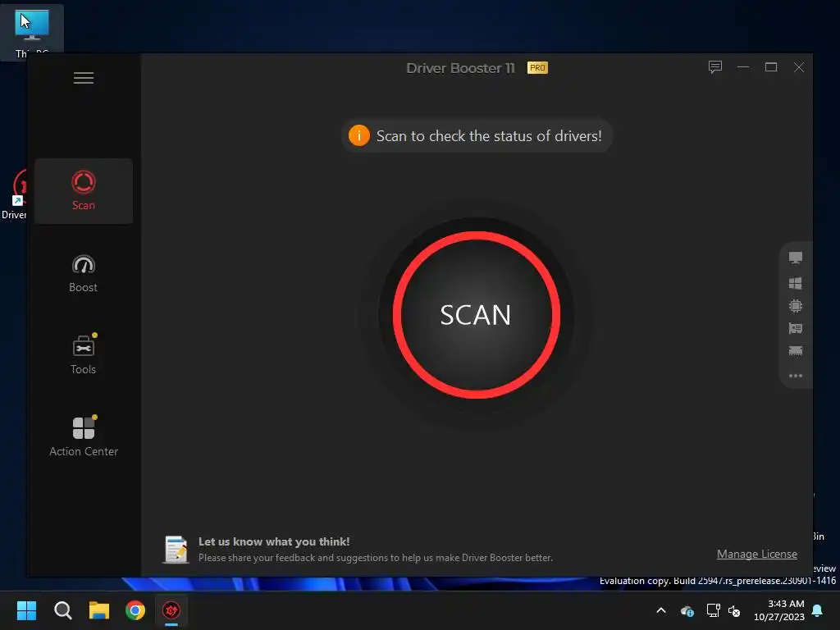Select Driver Booster desktop shortcut
Screen dimensions: 840x630
(x=14, y=194)
